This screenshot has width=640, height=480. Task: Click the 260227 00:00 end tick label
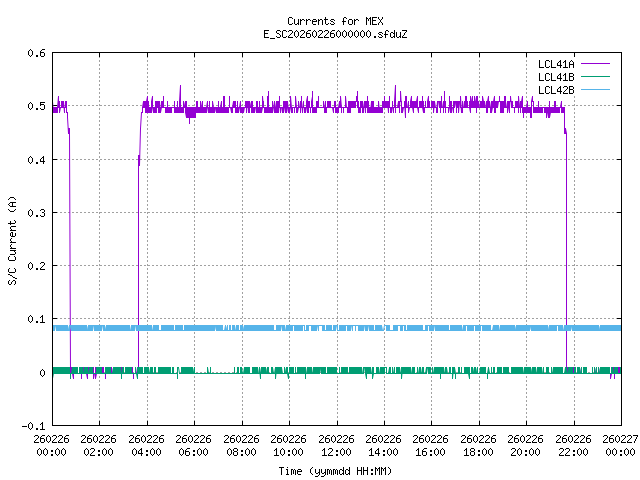click(618, 445)
